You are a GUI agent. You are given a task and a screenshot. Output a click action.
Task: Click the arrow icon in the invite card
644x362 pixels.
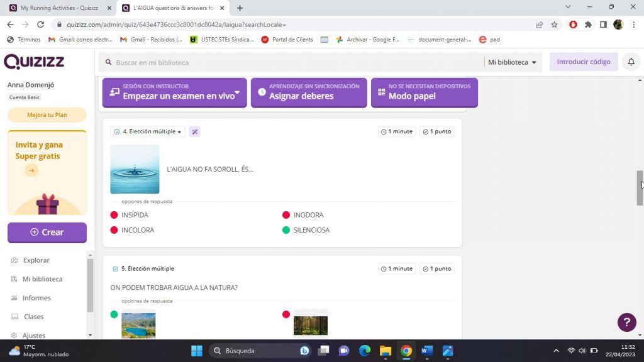click(x=31, y=170)
